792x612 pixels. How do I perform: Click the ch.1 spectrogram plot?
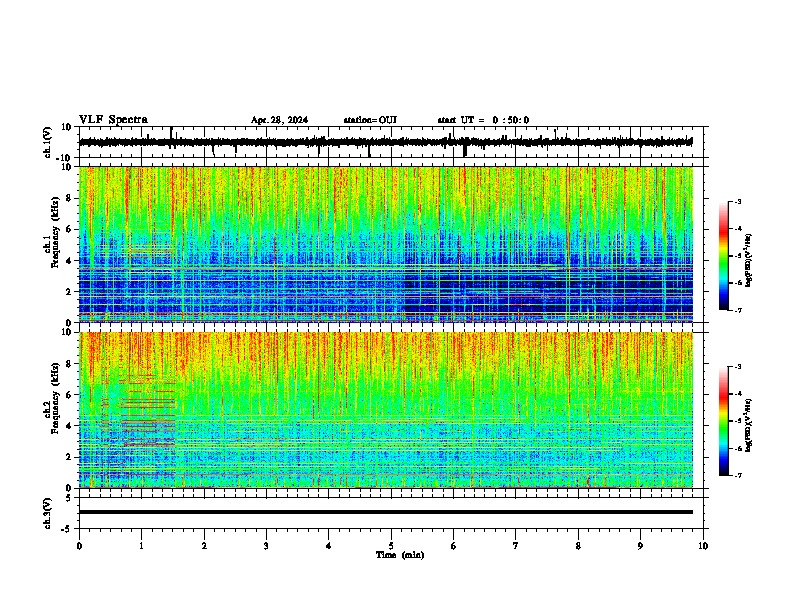386,244
